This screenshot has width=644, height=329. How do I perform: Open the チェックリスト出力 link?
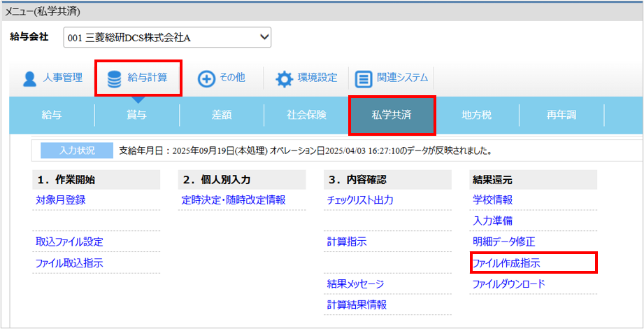360,200
